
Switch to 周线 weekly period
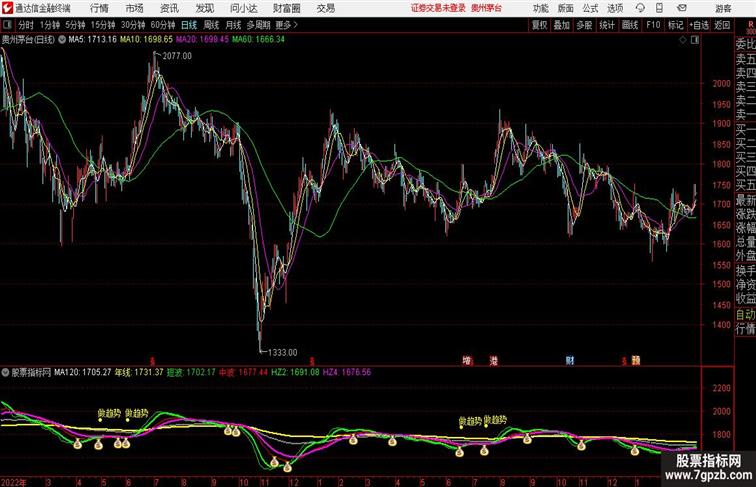211,25
